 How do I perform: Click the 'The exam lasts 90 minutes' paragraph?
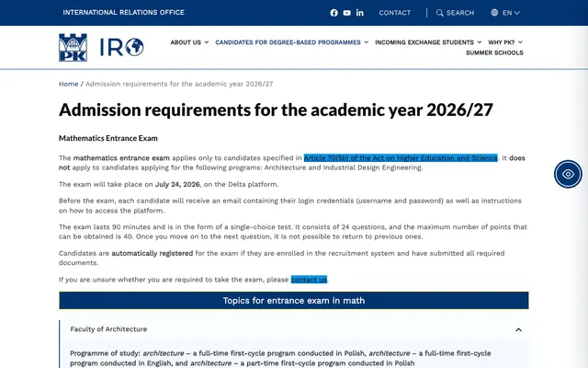[293, 232]
